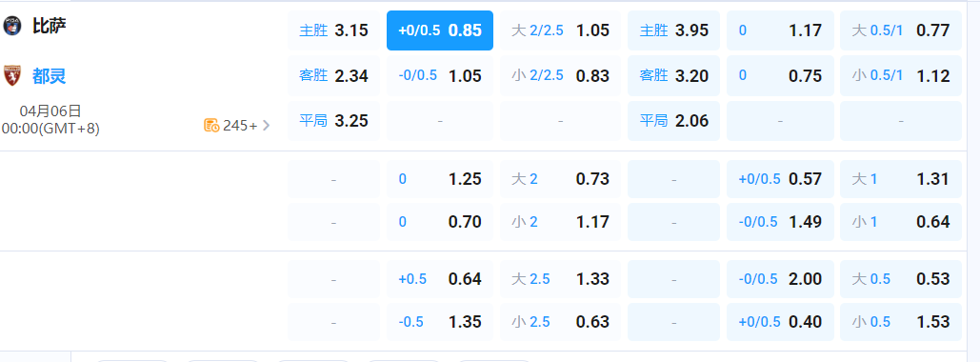Choose 大 0.5/1 at 0.77
Viewport: 980px width, 362px height.
tap(901, 30)
